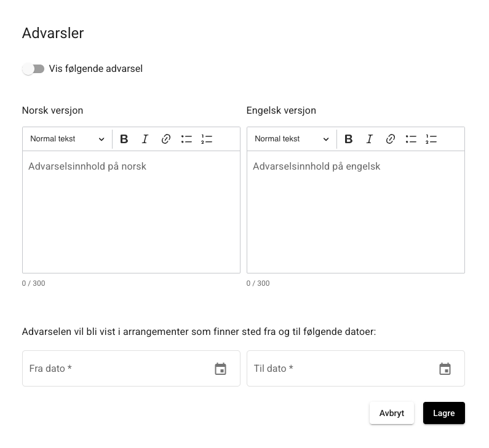Viewport: 489px width, 448px height.
Task: Apply italic in Engelsk versjon editor
Action: coord(370,139)
